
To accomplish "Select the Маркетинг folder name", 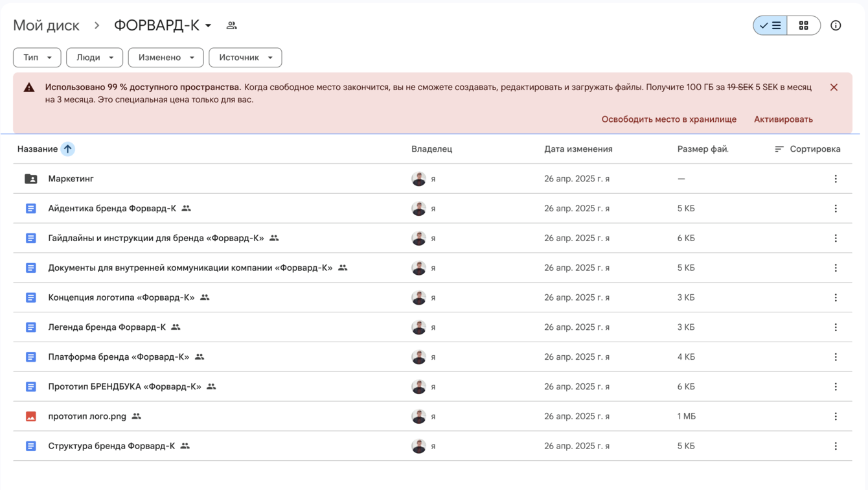I will click(71, 179).
